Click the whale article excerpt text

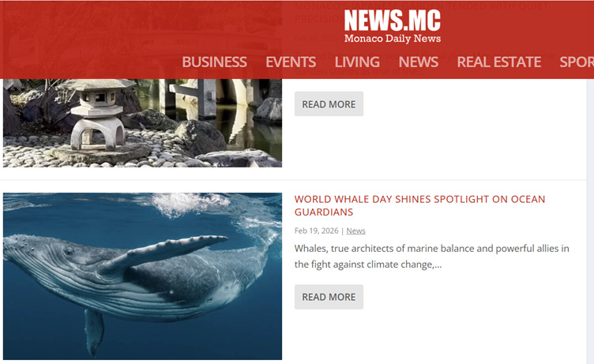click(432, 257)
